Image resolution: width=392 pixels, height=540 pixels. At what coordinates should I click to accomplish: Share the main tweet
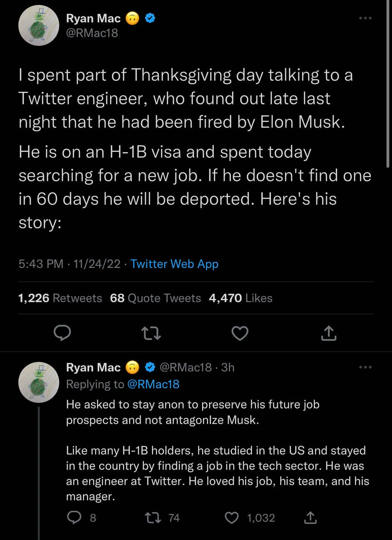(x=329, y=333)
